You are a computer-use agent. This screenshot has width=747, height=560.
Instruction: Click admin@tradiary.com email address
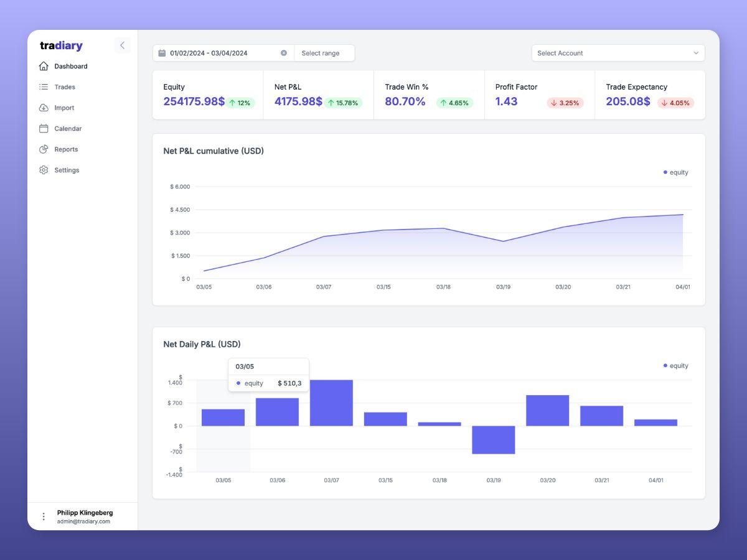83,521
